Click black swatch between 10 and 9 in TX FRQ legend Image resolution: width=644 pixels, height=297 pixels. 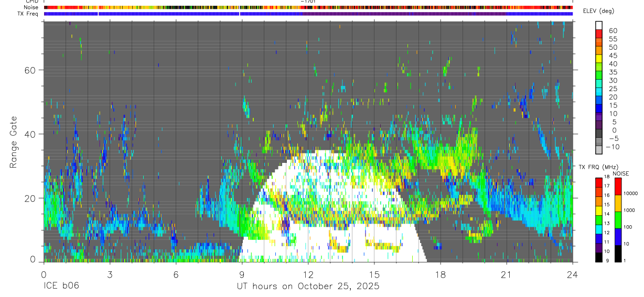[599, 257]
